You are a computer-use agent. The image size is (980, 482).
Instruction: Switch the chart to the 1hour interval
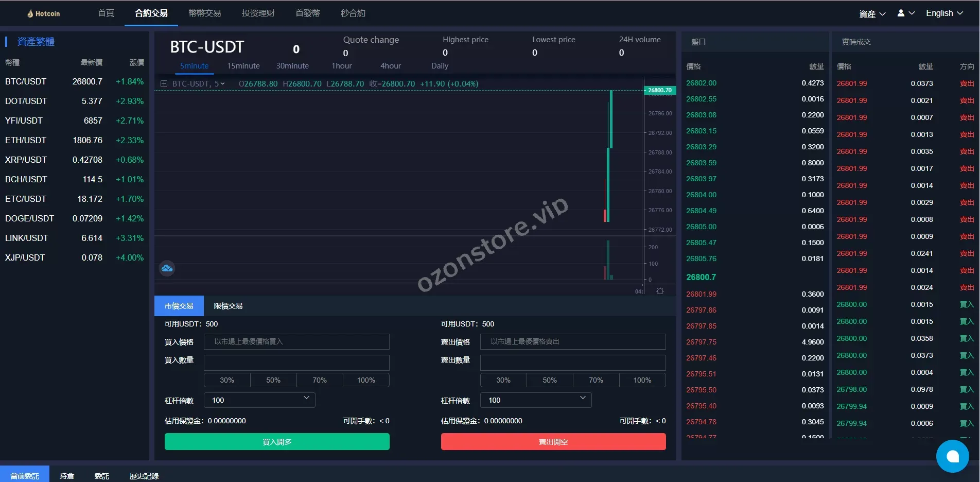pyautogui.click(x=342, y=66)
